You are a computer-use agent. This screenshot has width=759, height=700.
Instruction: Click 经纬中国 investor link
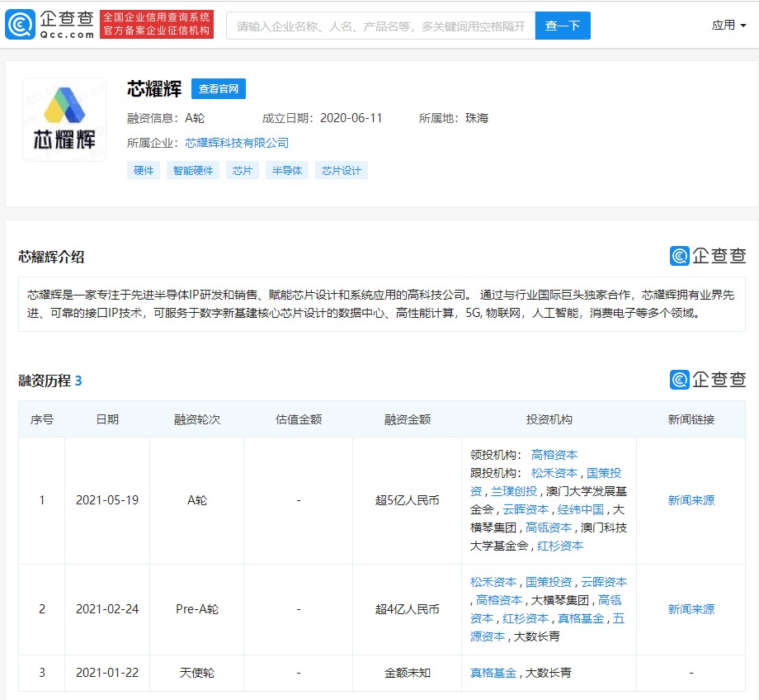tap(580, 509)
